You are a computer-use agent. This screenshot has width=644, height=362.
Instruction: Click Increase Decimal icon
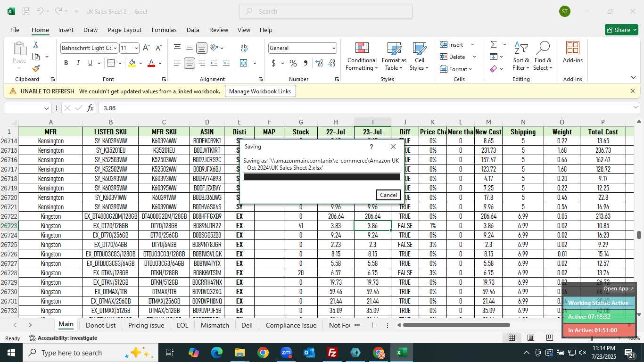coord(319,63)
